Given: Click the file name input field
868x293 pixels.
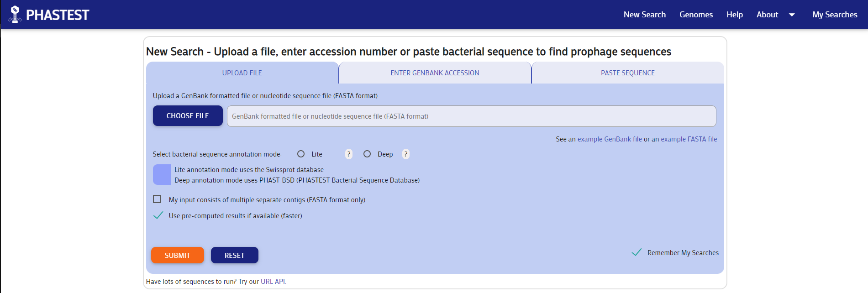Looking at the screenshot, I should (x=471, y=116).
